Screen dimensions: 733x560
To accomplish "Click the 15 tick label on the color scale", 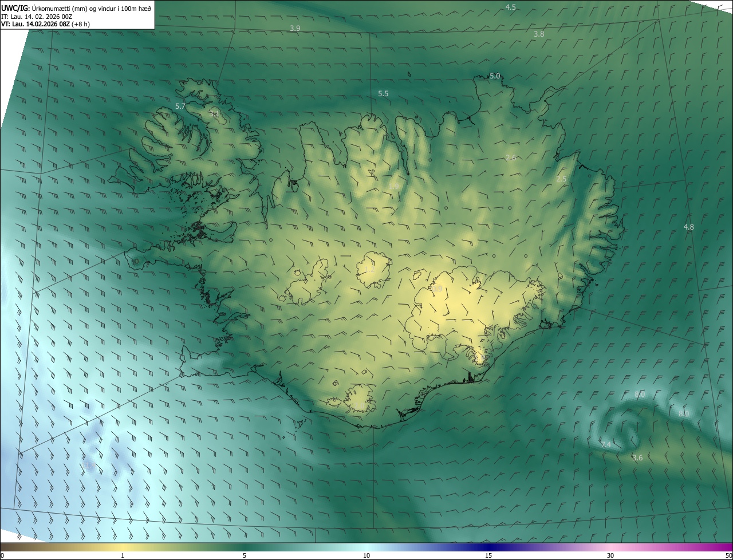I will (488, 555).
